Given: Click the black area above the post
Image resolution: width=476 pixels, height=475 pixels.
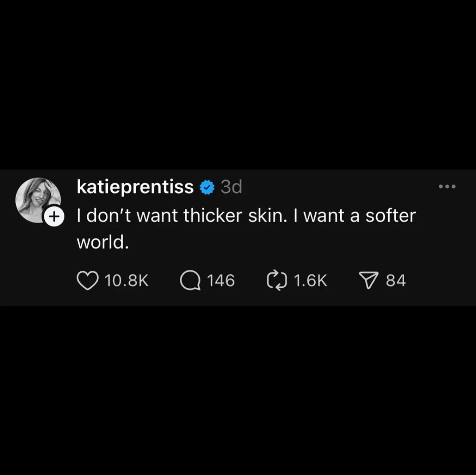Looking at the screenshot, I should (x=238, y=85).
